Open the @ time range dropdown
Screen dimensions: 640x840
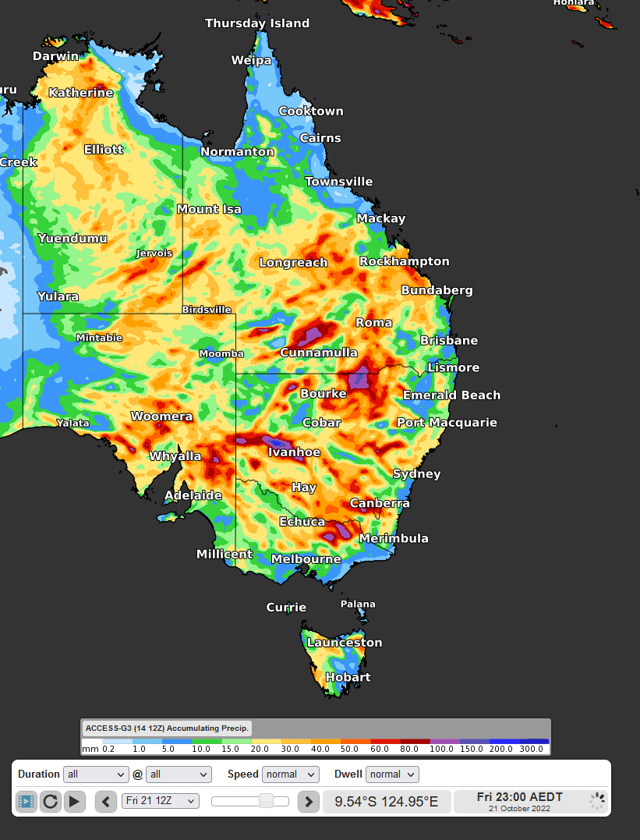179,774
